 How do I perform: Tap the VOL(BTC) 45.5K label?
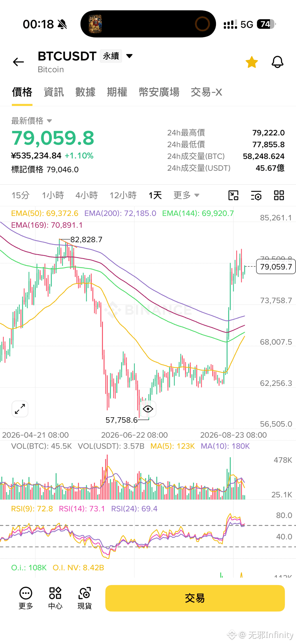click(41, 446)
